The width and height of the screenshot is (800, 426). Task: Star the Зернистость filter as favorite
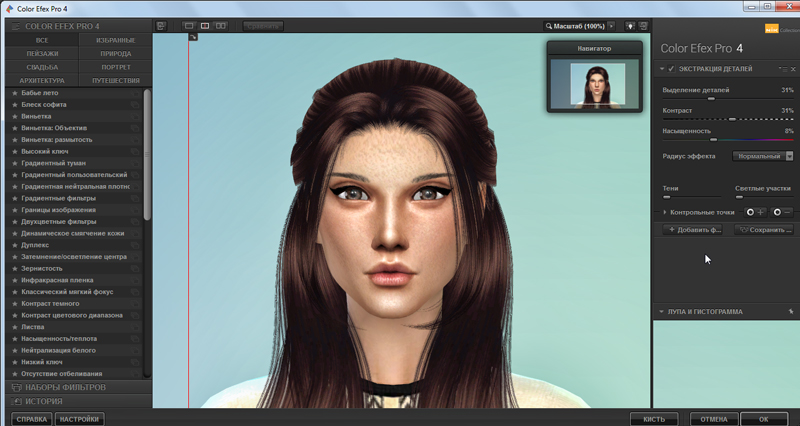15,268
